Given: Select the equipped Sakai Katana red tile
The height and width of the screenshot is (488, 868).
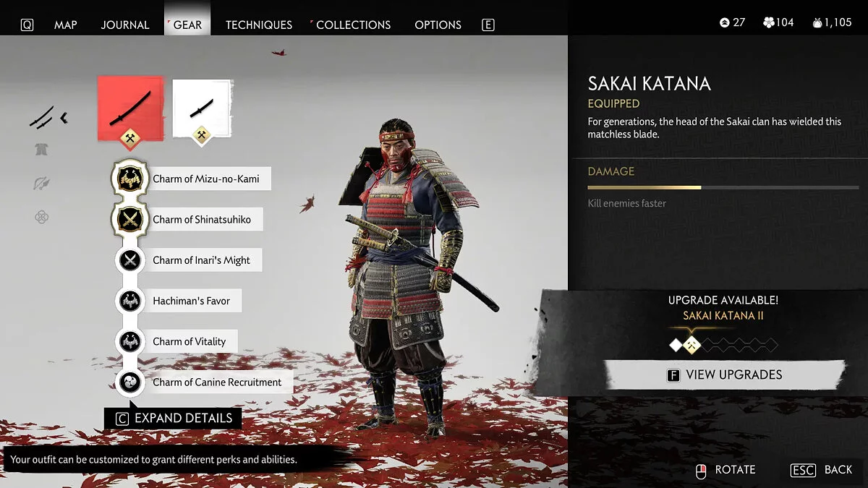Looking at the screenshot, I should click(131, 108).
